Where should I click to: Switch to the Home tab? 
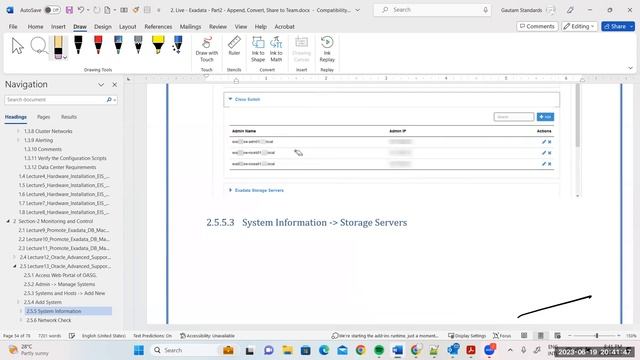click(x=36, y=27)
